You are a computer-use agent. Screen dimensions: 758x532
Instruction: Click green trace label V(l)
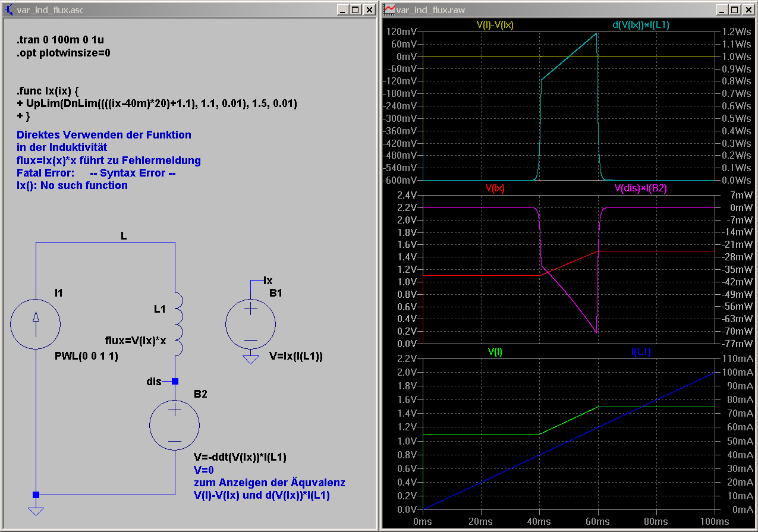495,351
